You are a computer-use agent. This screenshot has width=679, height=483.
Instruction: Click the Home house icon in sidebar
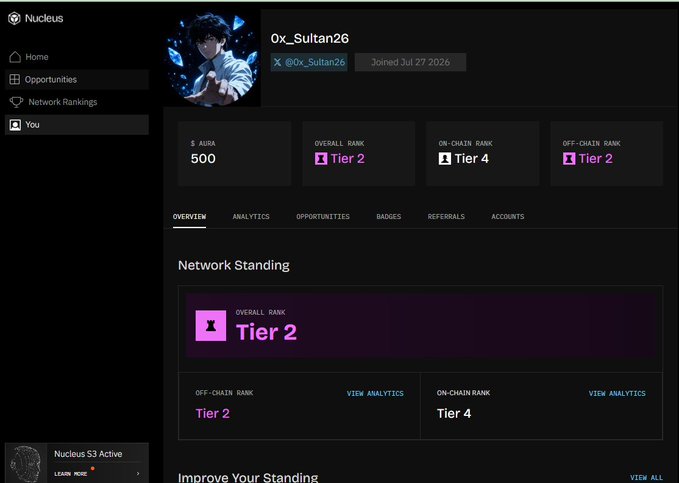coord(15,57)
